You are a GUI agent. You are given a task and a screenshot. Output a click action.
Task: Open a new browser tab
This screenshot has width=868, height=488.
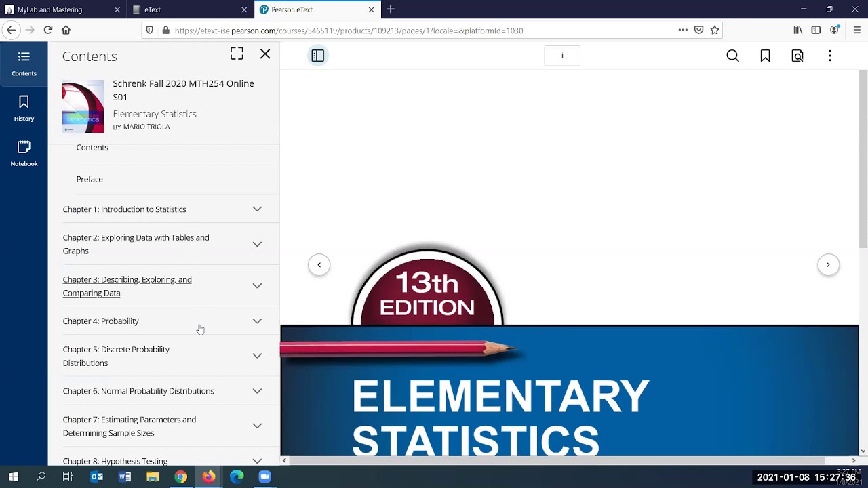391,9
